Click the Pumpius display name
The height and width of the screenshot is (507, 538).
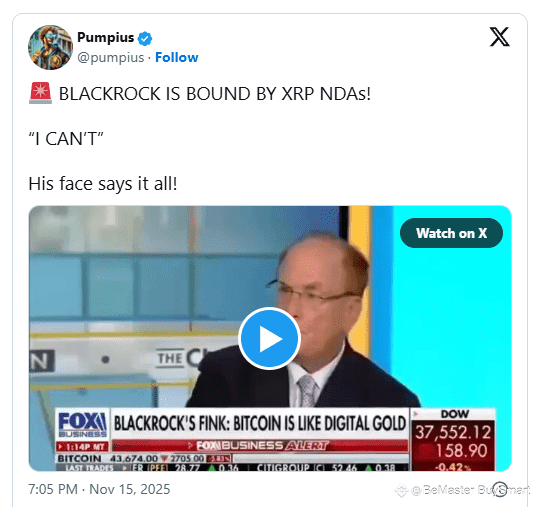tap(106, 37)
